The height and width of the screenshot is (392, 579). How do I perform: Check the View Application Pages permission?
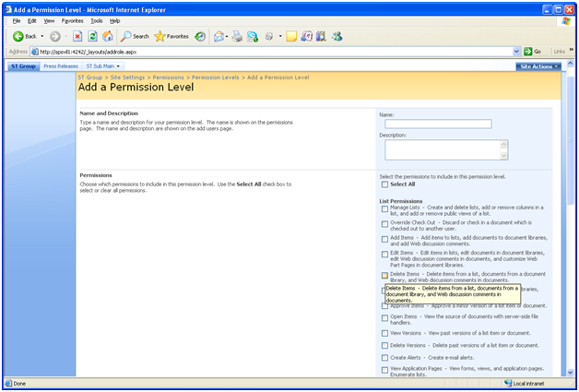click(x=384, y=370)
